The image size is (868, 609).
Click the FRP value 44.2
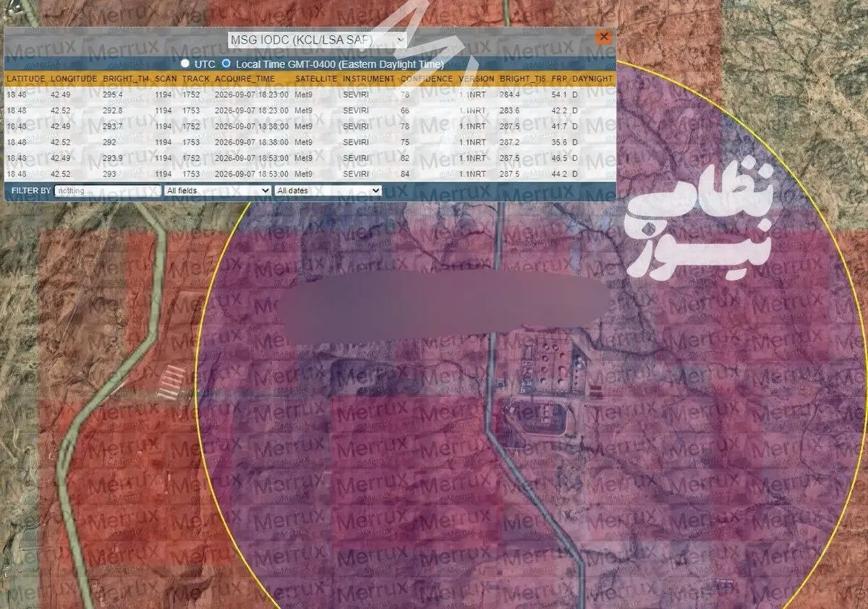tap(558, 174)
